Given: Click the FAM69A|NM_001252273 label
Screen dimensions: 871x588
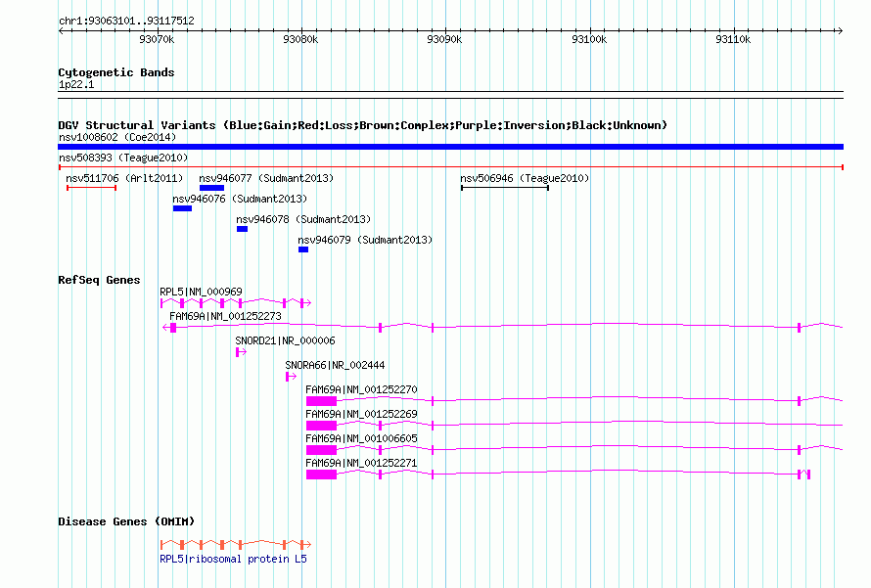Looking at the screenshot, I should (225, 316).
